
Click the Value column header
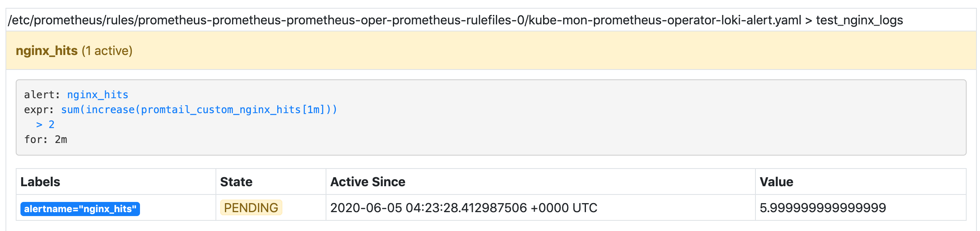point(776,182)
